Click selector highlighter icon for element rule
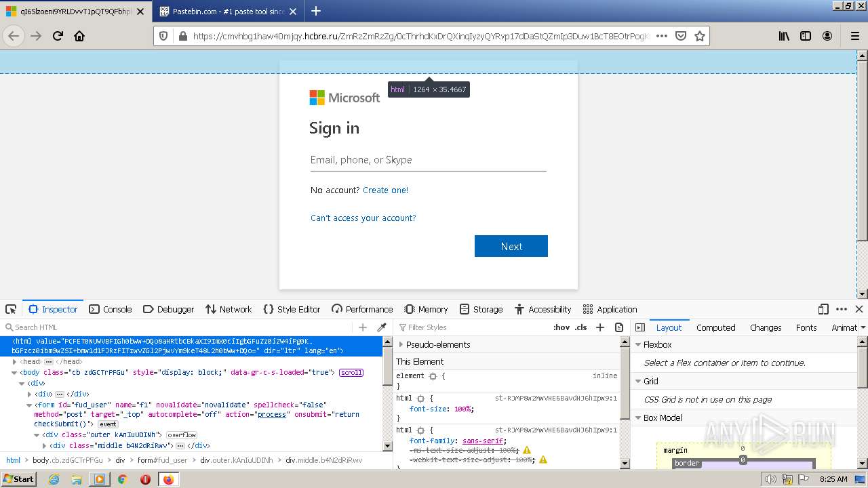Screen dimensions: 868x488 click(x=433, y=375)
